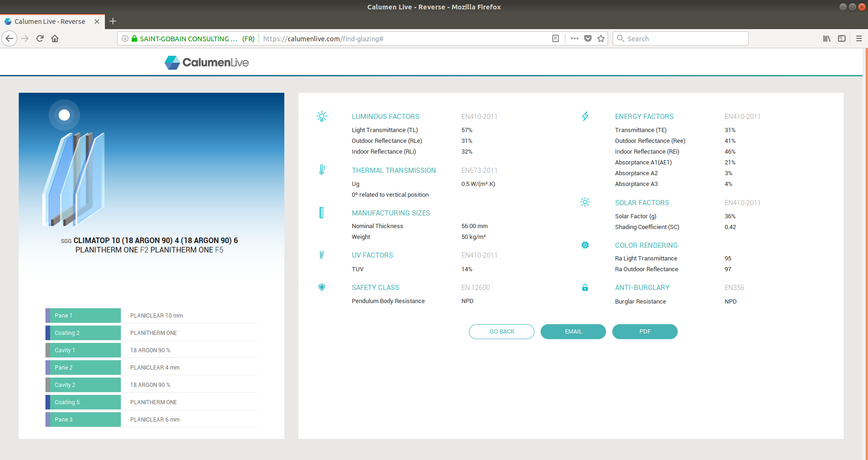Click PLANICLEAR 6 mm value
The image size is (868, 460).
pos(155,420)
